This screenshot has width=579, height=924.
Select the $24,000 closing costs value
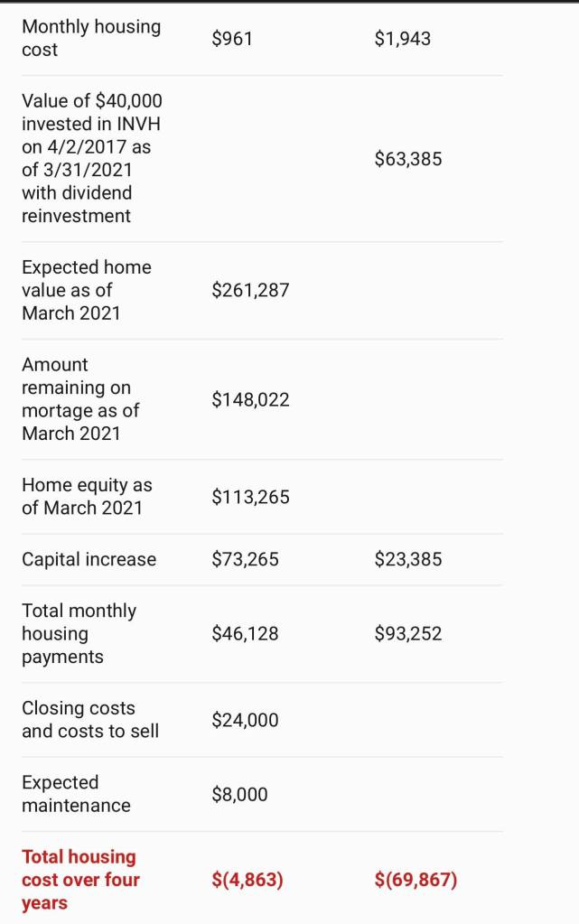(245, 720)
